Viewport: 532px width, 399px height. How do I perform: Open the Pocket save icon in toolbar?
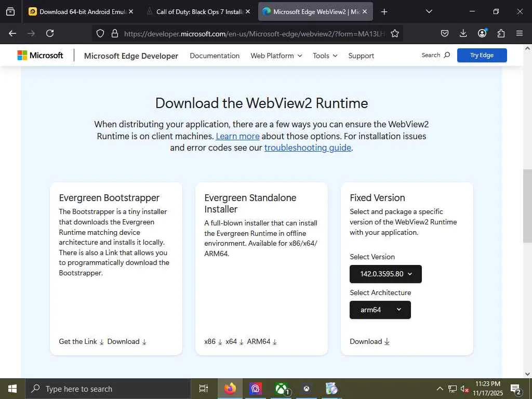point(445,33)
